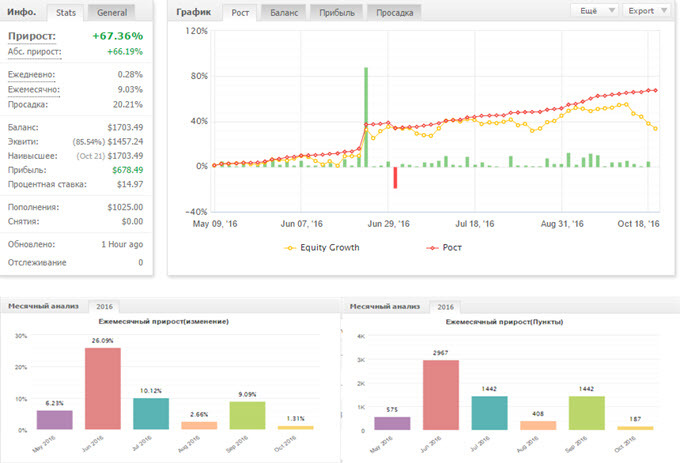Toggle red Рост legend series
The width and height of the screenshot is (680, 463).
click(x=444, y=248)
